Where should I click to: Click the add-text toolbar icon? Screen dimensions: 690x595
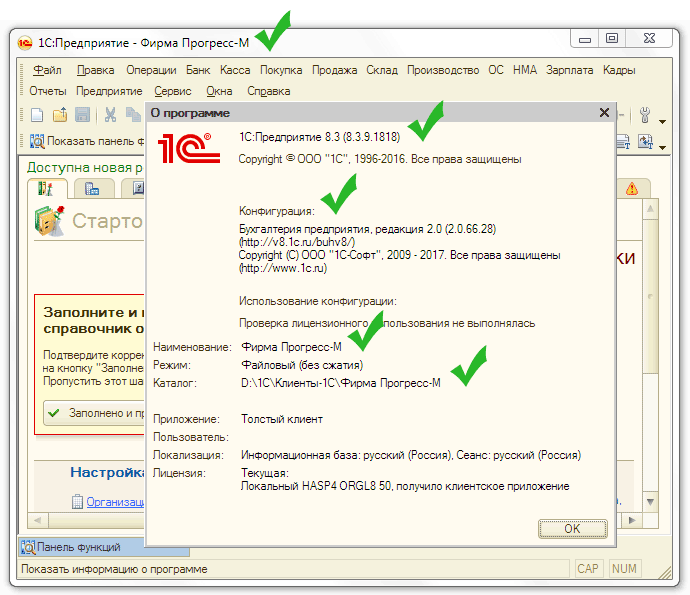(x=623, y=141)
